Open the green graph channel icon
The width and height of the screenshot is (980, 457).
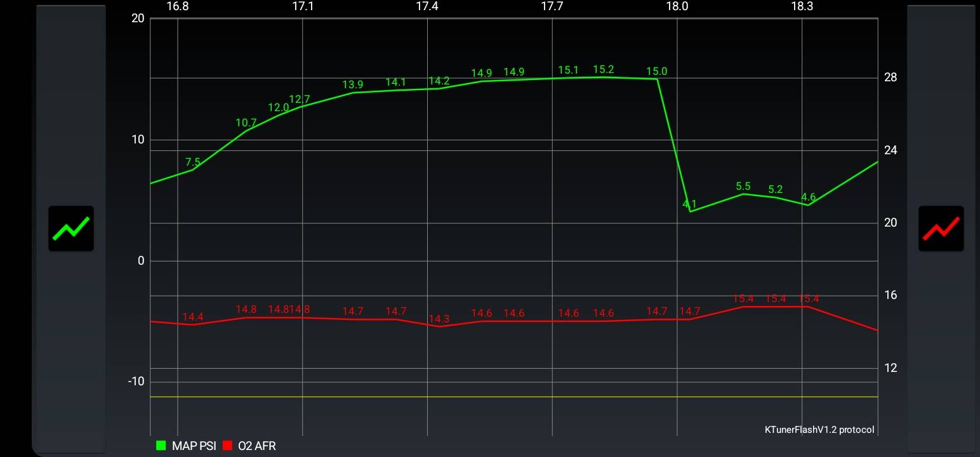(x=71, y=228)
